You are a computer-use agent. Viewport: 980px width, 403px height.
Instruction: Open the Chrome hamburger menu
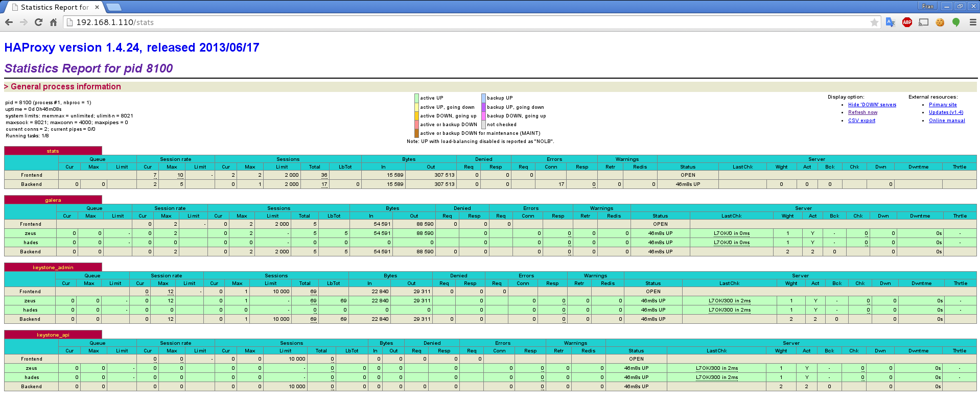click(x=973, y=22)
